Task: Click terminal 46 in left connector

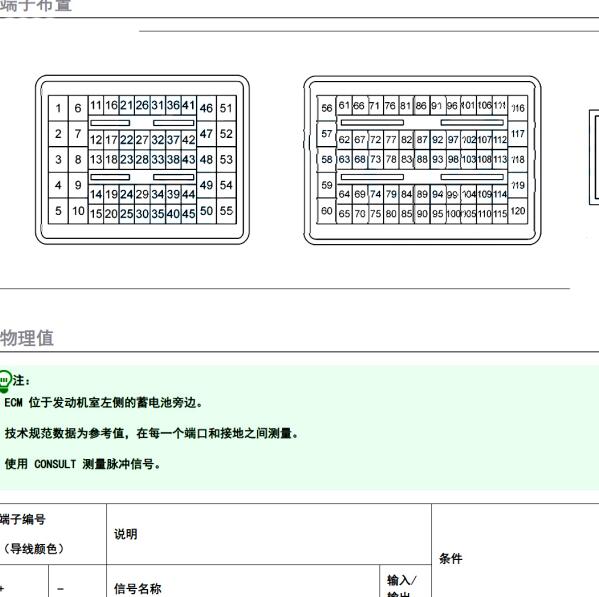Action: click(x=206, y=108)
